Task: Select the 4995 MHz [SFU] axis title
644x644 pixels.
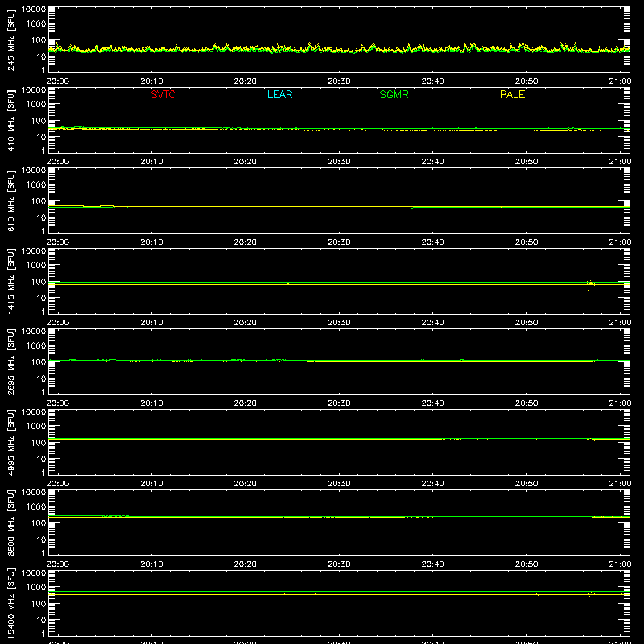Action: 10,442
